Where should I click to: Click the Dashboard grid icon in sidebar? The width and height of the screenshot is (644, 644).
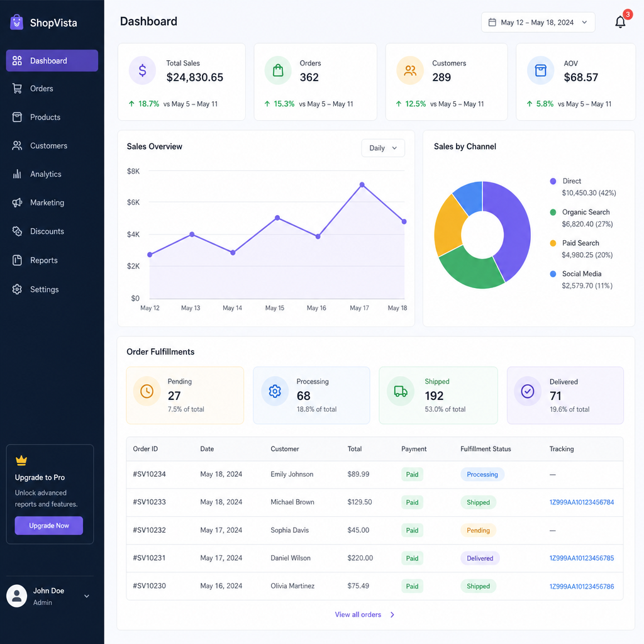[17, 61]
